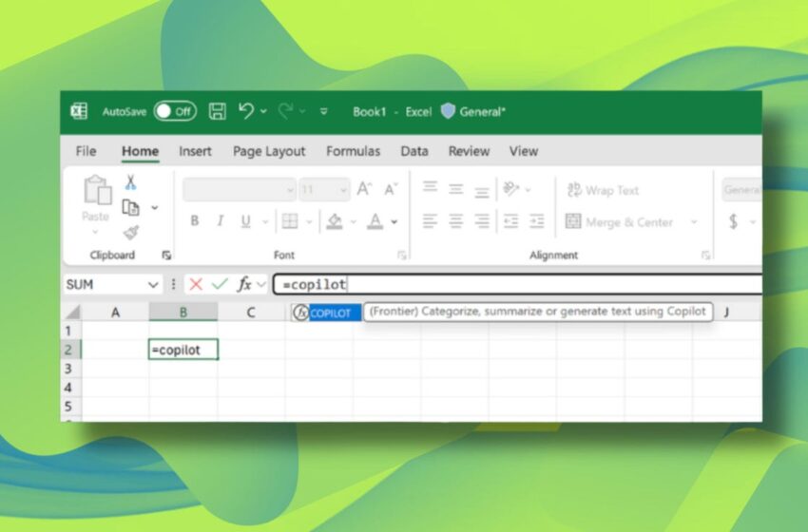Open the font name combo box

(x=240, y=190)
